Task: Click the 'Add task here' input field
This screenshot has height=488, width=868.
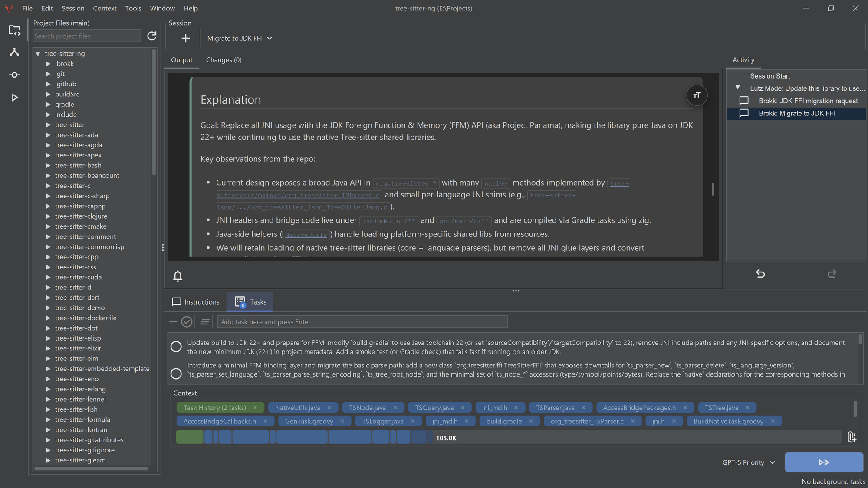Action: [x=362, y=322]
